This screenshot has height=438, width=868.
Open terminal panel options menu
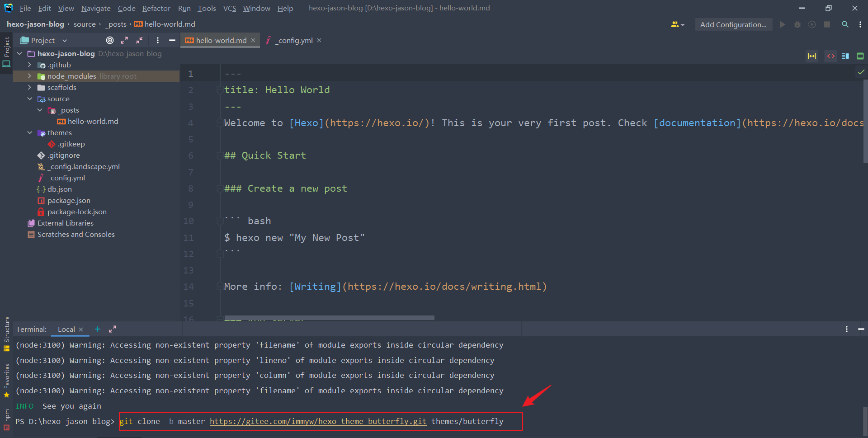coord(847,329)
